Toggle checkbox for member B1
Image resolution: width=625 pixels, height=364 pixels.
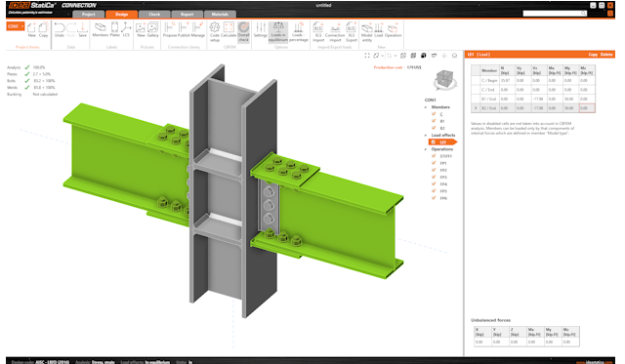point(434,121)
